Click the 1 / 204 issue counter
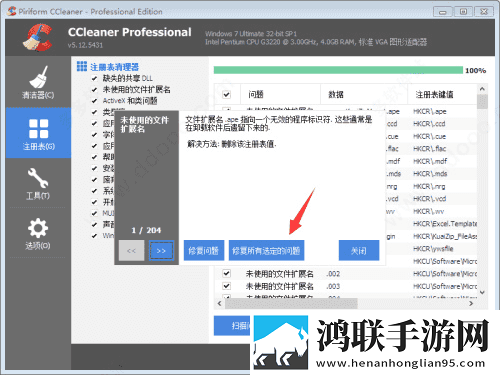 click(146, 230)
